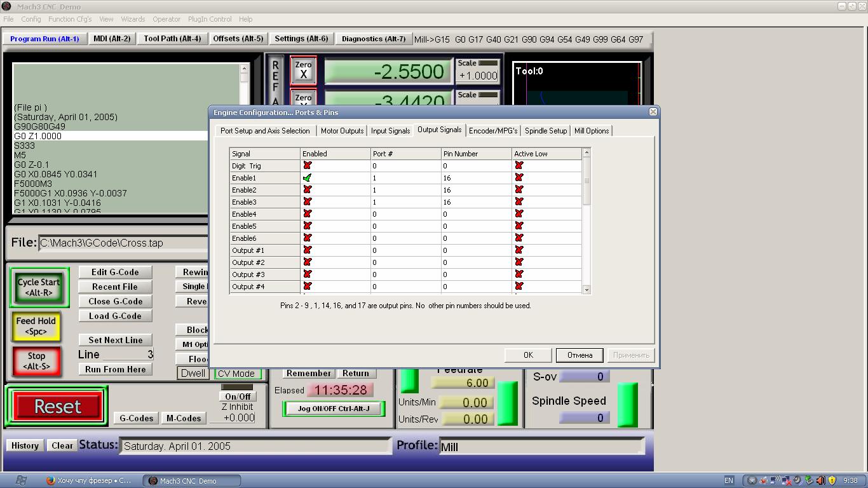Click the G-code file path field

coord(124,243)
